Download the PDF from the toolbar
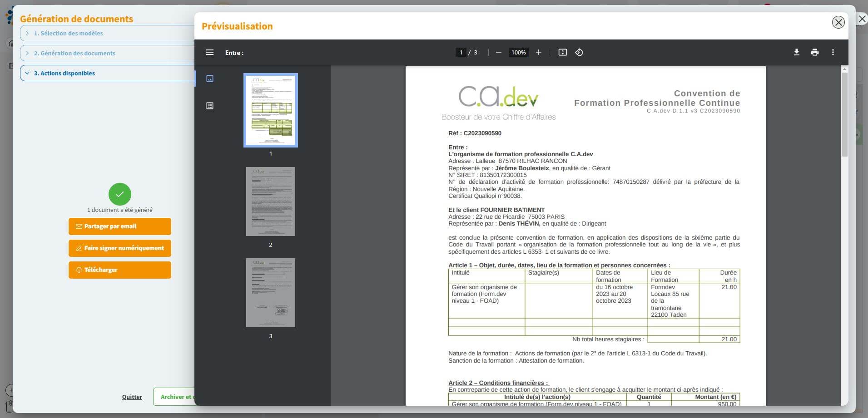868x418 pixels. [797, 53]
